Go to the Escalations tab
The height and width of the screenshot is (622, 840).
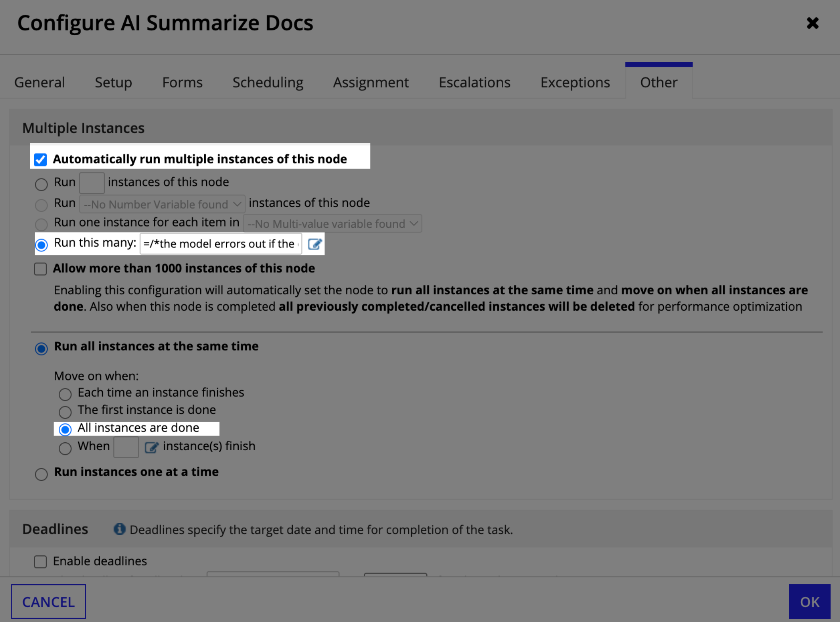[x=474, y=82]
